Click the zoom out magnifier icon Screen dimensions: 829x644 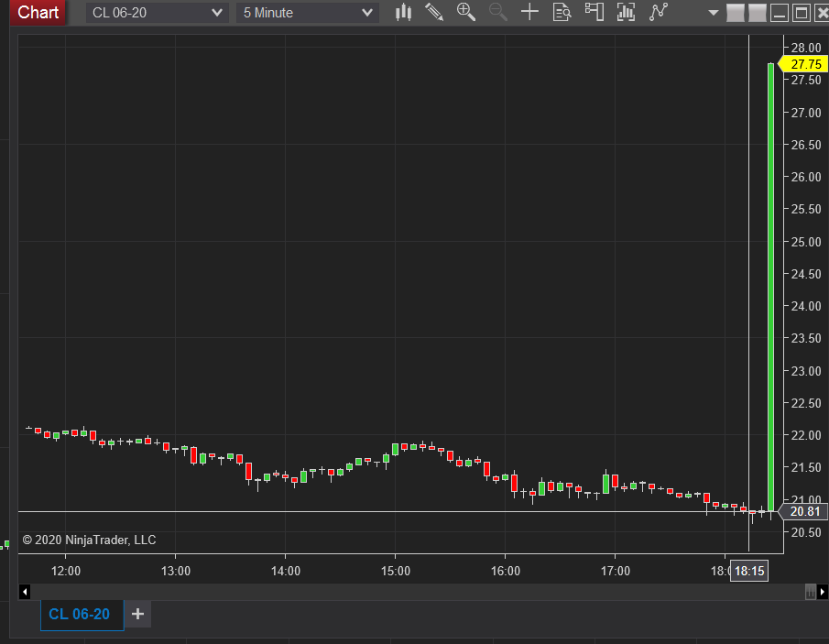click(x=497, y=12)
